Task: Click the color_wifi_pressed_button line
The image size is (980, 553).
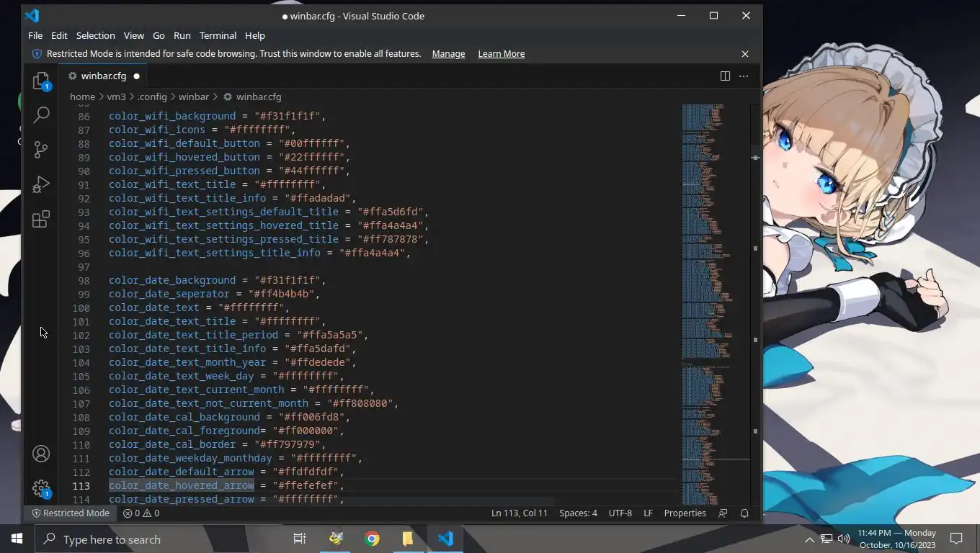Action: point(229,171)
